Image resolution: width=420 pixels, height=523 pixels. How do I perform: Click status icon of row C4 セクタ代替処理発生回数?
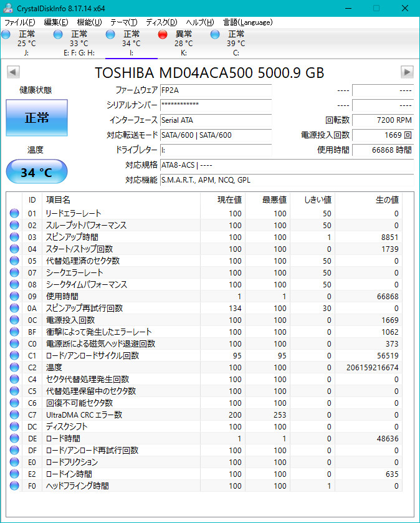[14, 379]
